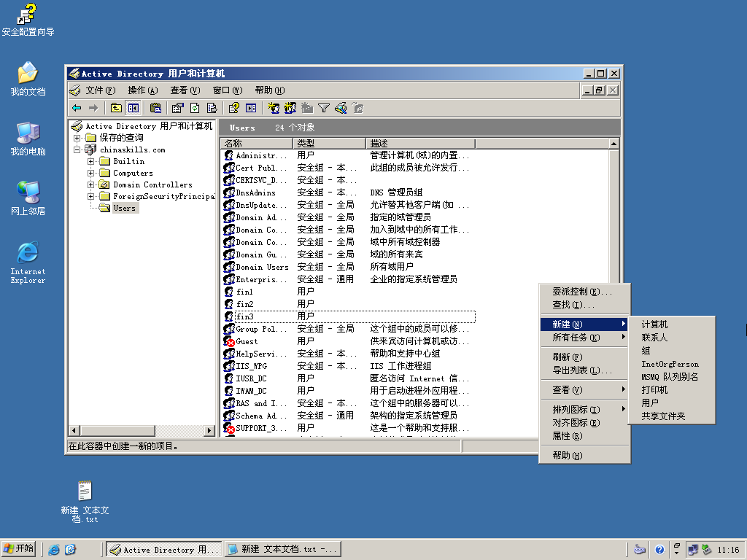747x560 pixels.
Task: Expand the Domain Controllers node
Action: tap(90, 184)
